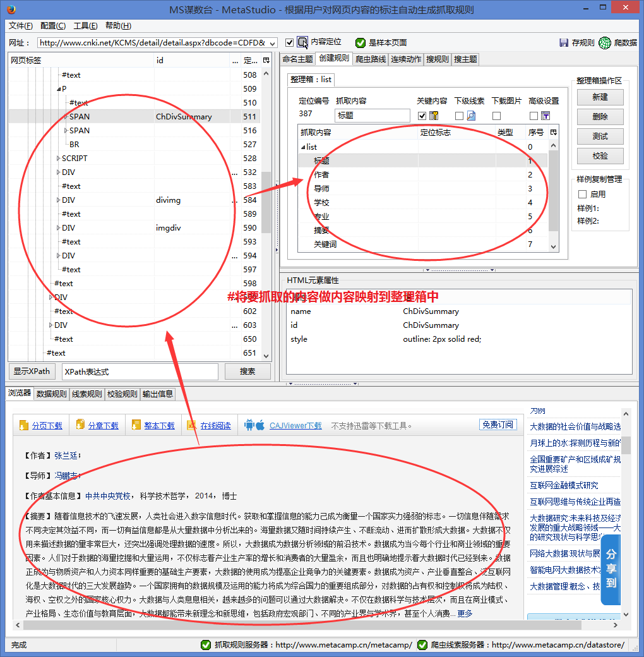Click the advanced settings table icon
Viewport: 644px width, 657px height.
[545, 116]
